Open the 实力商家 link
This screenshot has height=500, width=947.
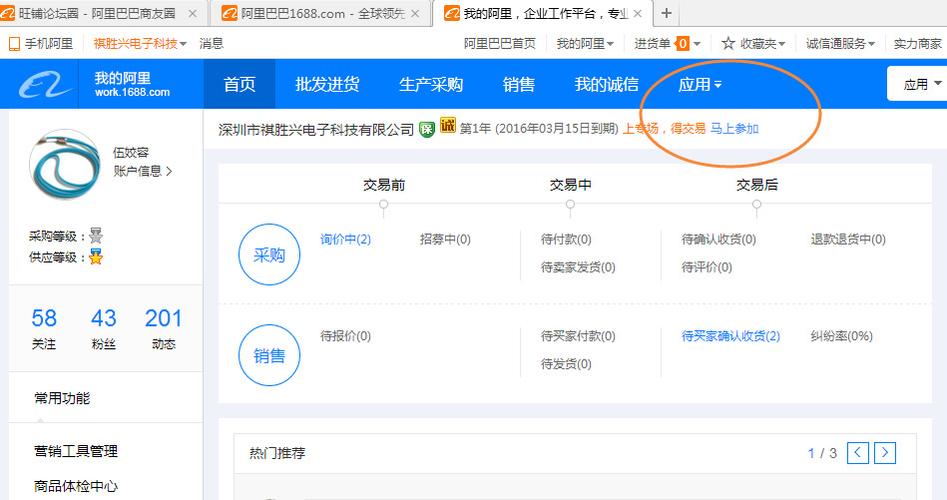click(917, 43)
